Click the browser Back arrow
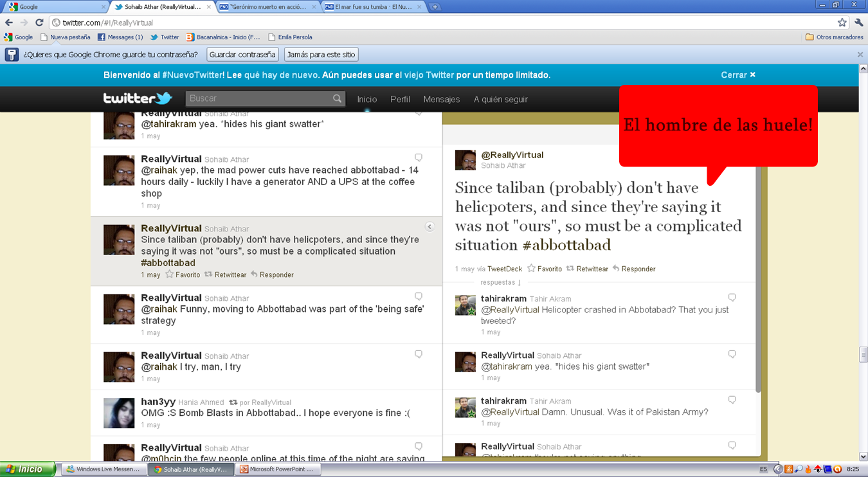This screenshot has height=477, width=868. click(x=9, y=22)
